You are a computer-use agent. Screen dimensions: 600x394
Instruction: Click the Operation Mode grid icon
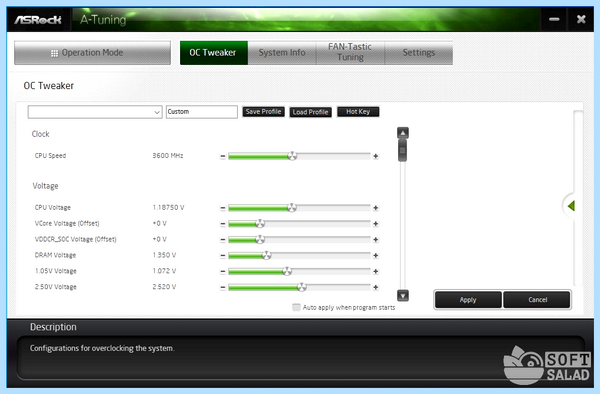pos(55,53)
